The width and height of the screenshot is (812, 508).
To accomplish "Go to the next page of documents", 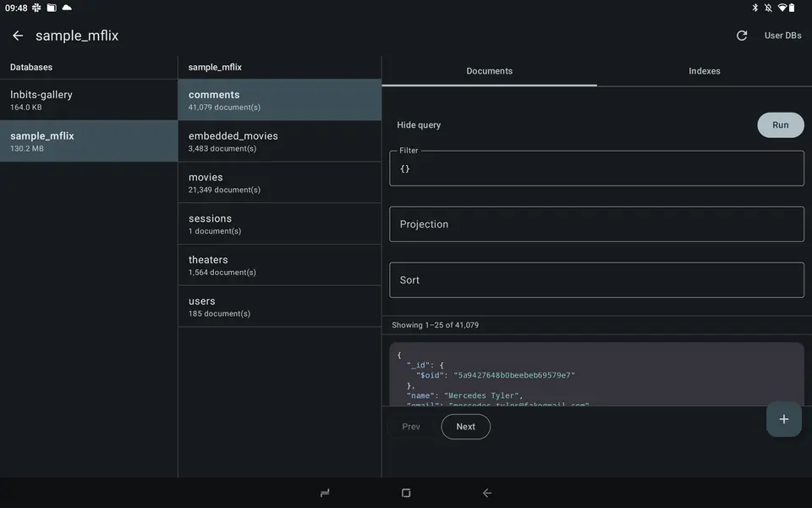I will coord(465,427).
